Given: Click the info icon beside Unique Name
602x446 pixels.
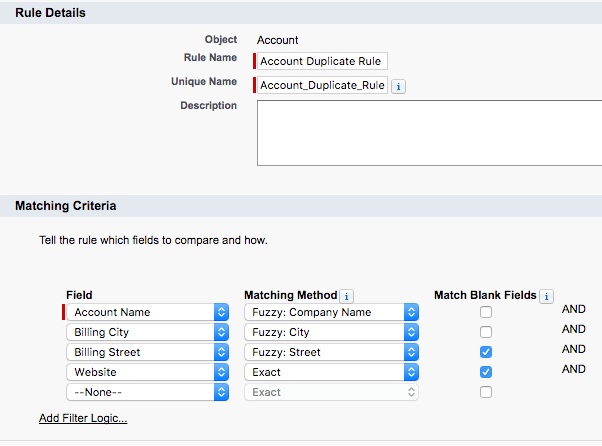Looking at the screenshot, I should tap(398, 87).
